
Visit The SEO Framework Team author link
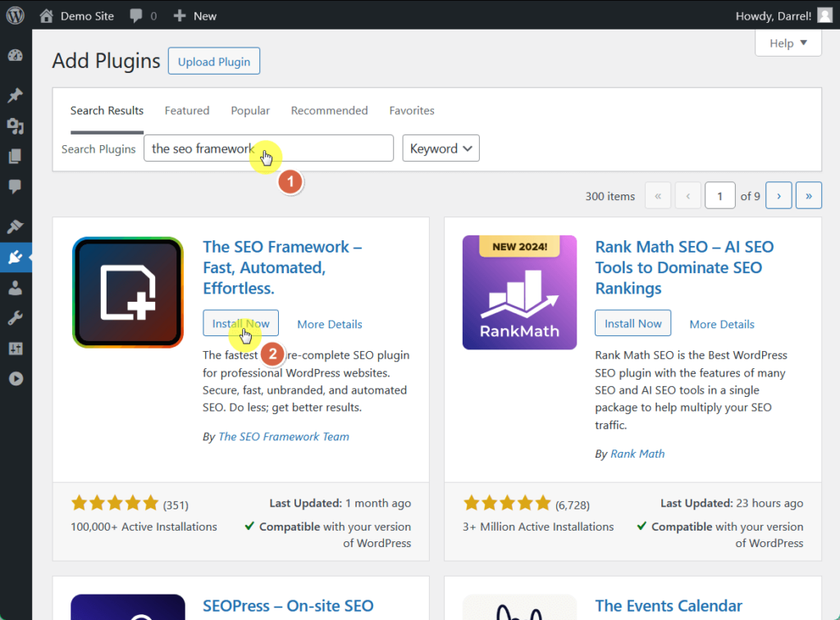283,436
